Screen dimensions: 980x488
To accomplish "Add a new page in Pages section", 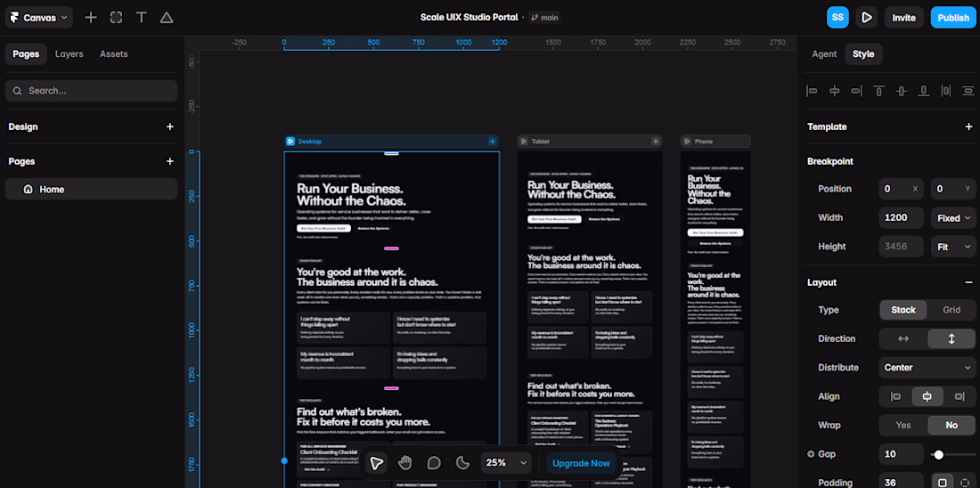I will click(x=169, y=161).
